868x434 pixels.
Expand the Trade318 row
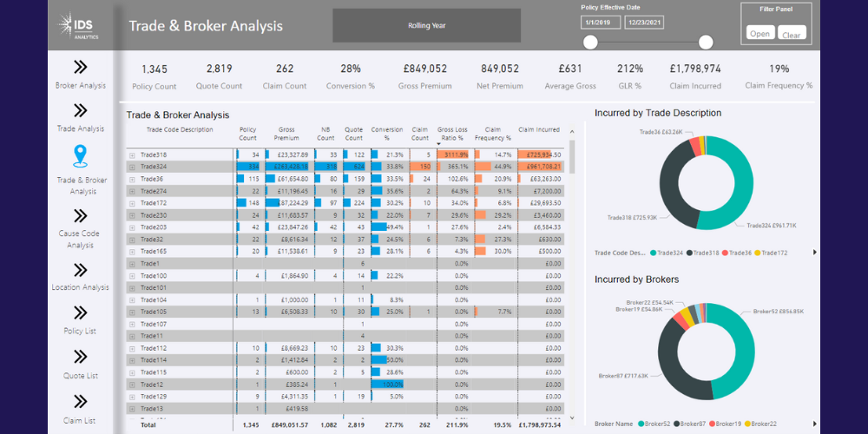tap(133, 155)
